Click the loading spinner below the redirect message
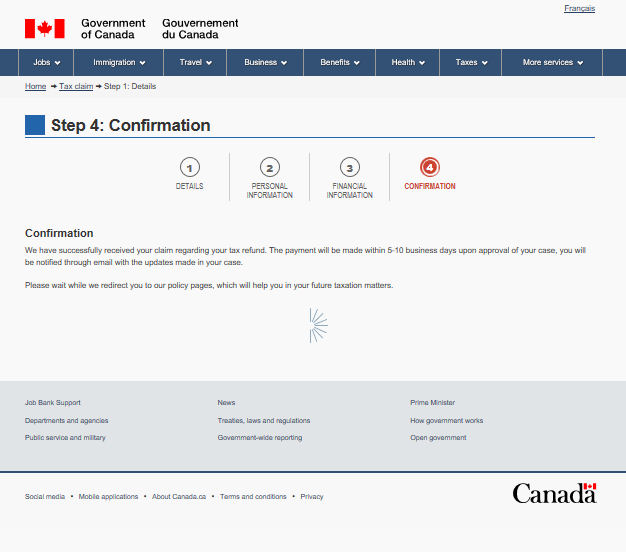 click(x=318, y=325)
